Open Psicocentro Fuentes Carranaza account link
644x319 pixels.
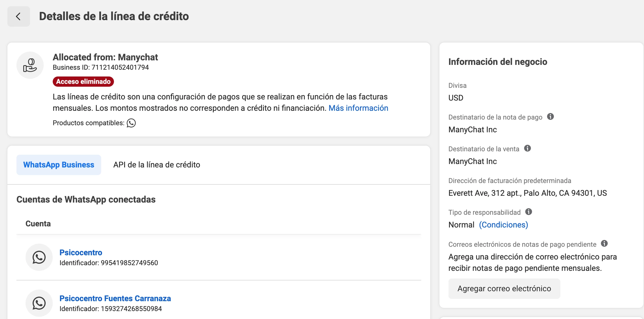[115, 298]
